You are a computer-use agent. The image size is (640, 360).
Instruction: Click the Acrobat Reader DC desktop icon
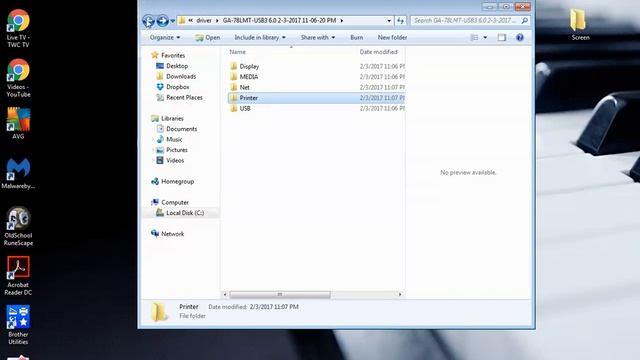pyautogui.click(x=18, y=276)
